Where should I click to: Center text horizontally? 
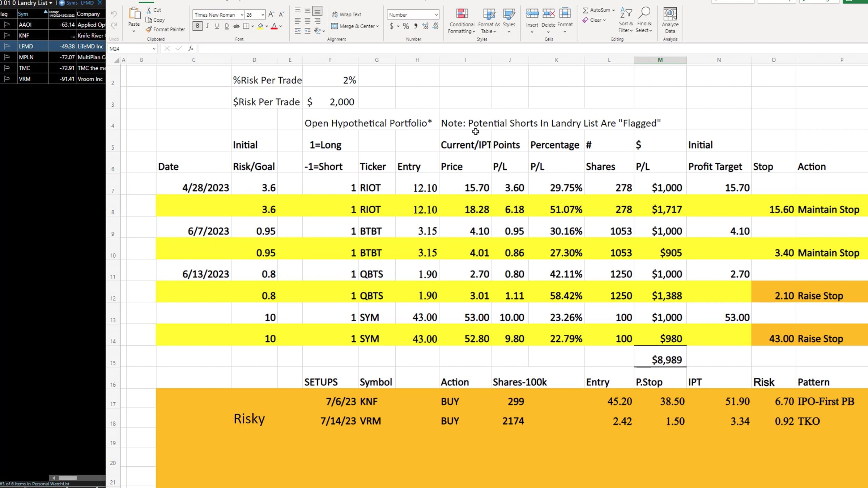pos(307,21)
